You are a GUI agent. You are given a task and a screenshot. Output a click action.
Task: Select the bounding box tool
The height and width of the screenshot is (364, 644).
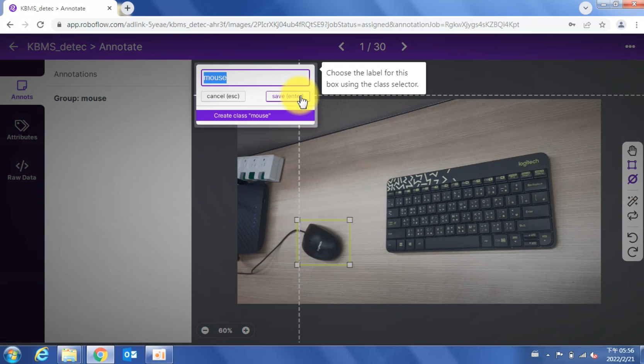coord(632,165)
